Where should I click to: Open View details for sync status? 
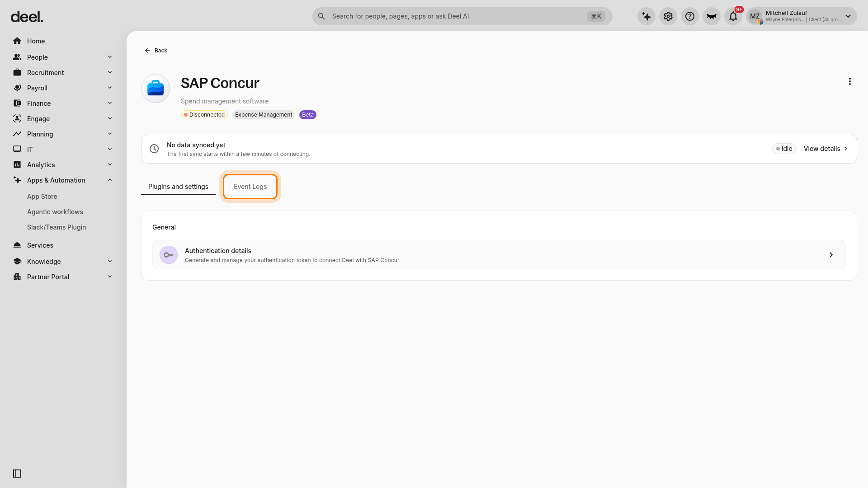[826, 149]
